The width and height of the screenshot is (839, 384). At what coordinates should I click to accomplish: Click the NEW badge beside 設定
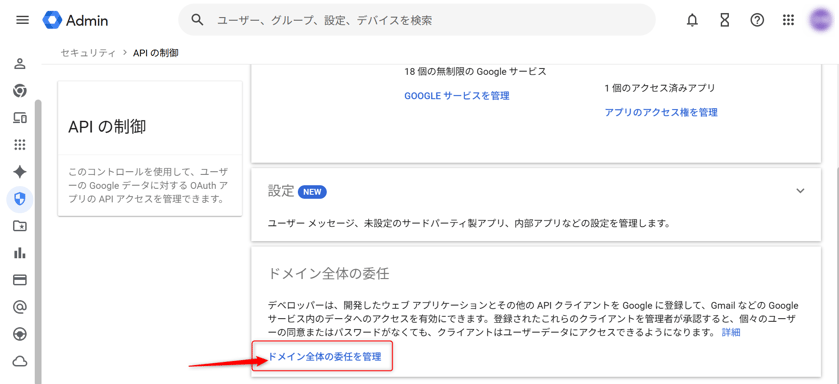click(x=312, y=191)
